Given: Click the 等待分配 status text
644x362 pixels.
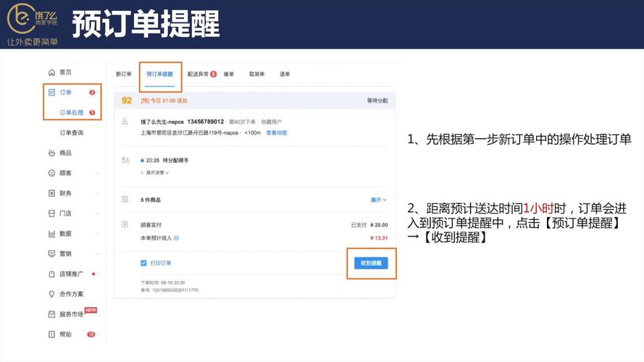Looking at the screenshot, I should pos(377,101).
